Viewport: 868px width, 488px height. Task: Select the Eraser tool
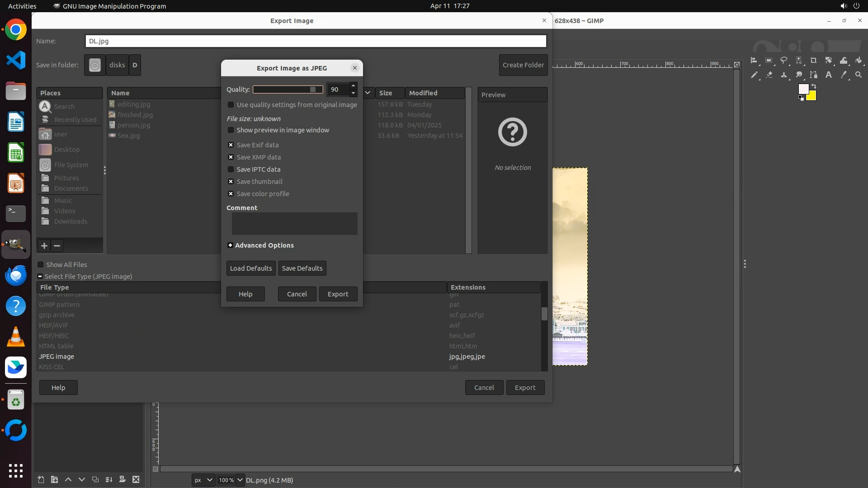769,75
